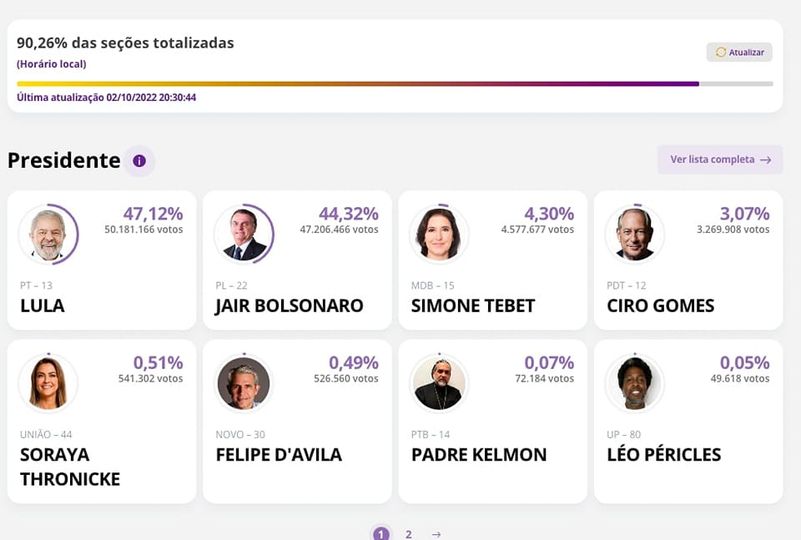801x540 pixels.
Task: Click Jair Bolsonaro's candidate photo
Action: point(243,235)
